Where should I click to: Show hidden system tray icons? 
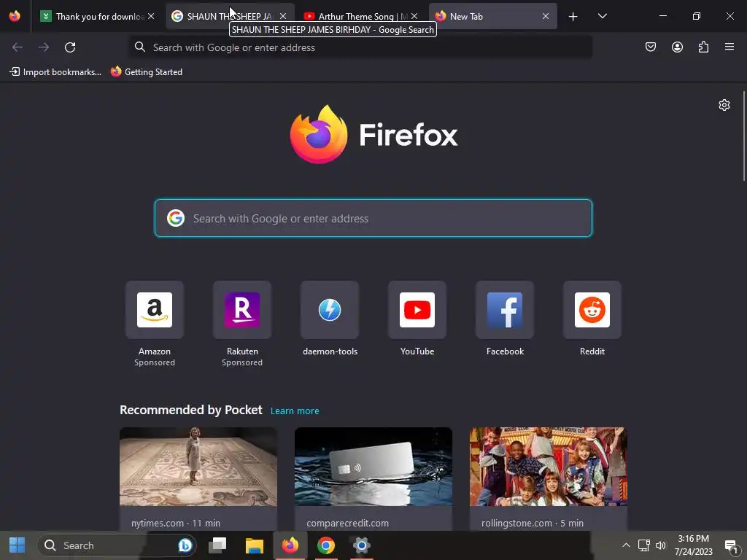tap(626, 545)
